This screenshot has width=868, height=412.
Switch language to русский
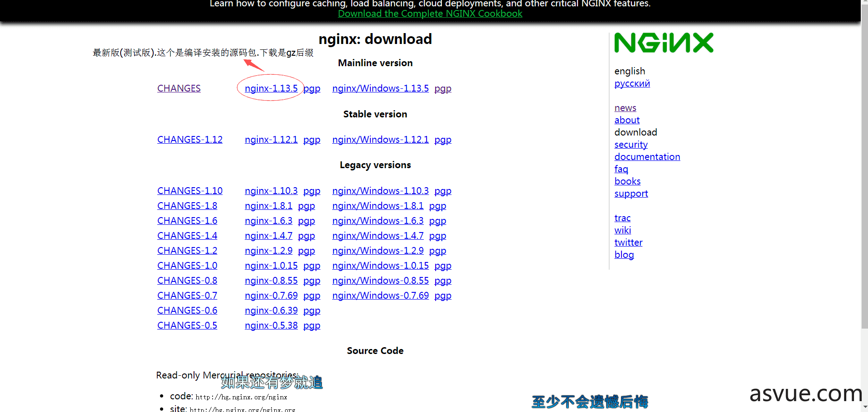[x=632, y=83]
